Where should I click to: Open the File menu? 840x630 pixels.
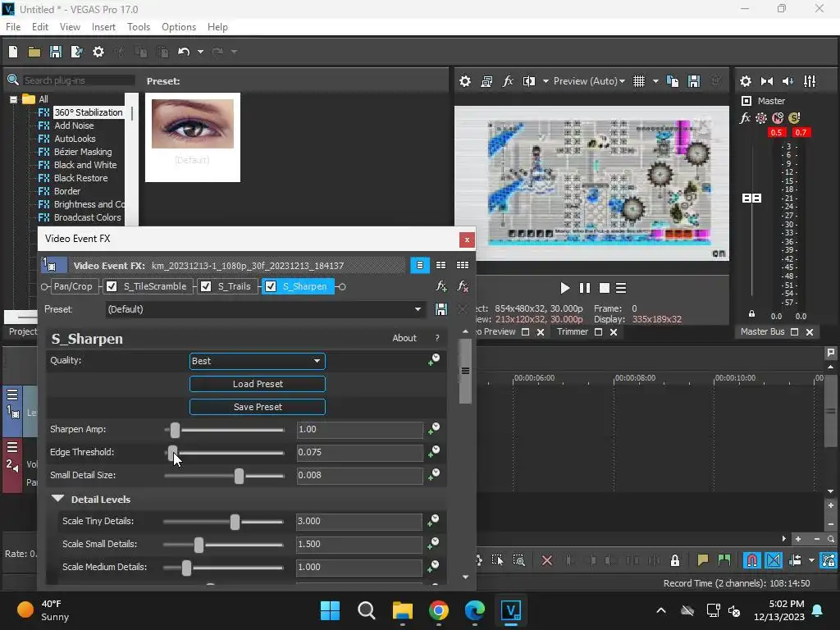click(13, 27)
